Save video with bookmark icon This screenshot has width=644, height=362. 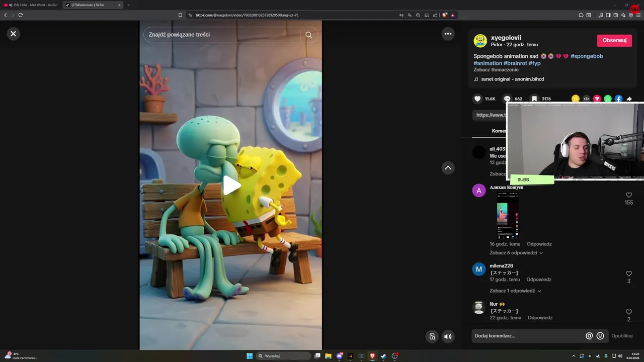point(534,99)
